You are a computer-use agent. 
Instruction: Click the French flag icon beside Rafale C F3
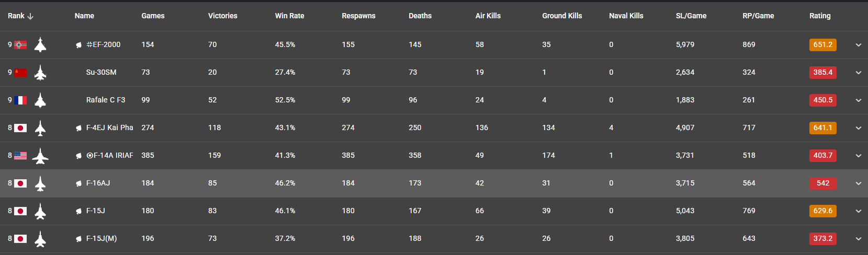point(20,100)
